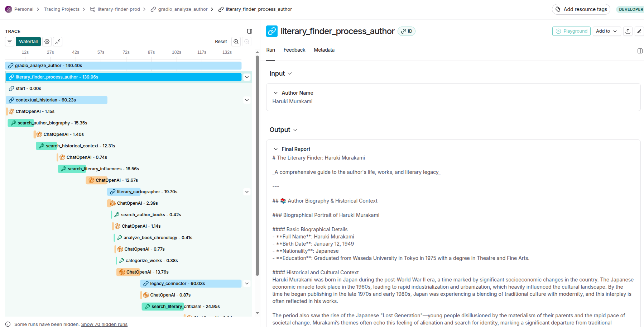Open the trace filter options

point(9,42)
